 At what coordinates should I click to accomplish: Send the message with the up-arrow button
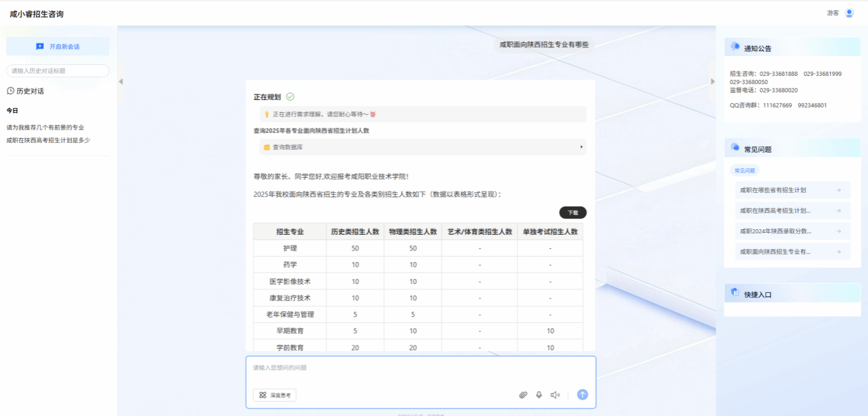coord(583,394)
